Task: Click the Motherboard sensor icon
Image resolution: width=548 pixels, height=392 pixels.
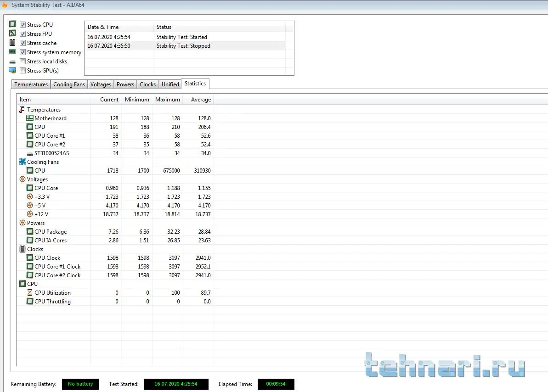Action: [30, 118]
